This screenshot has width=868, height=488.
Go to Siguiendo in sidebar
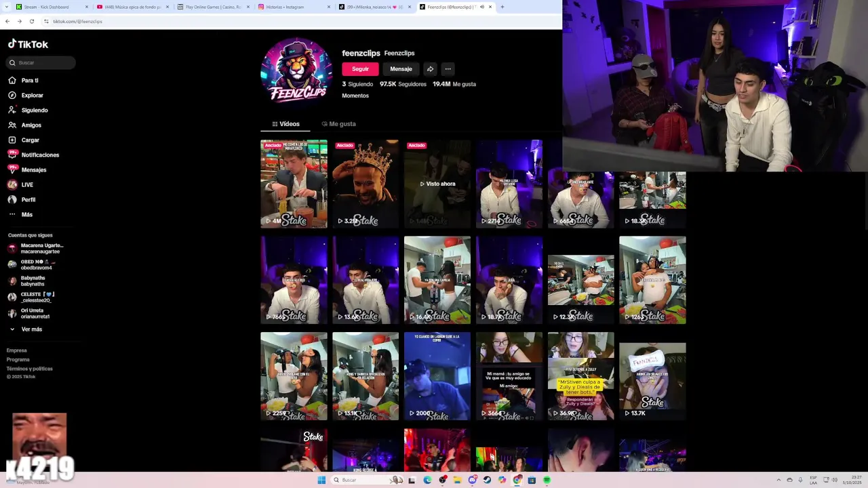(28, 110)
